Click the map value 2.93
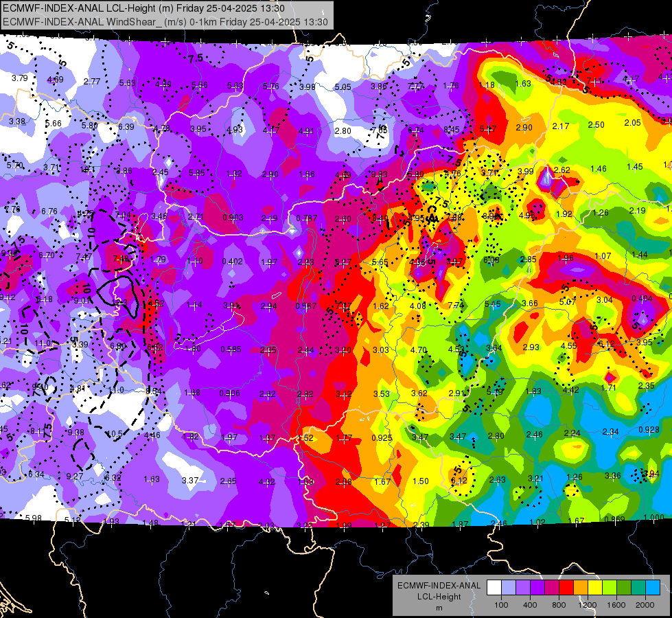Viewport: 672px width, 618px height. [531, 347]
